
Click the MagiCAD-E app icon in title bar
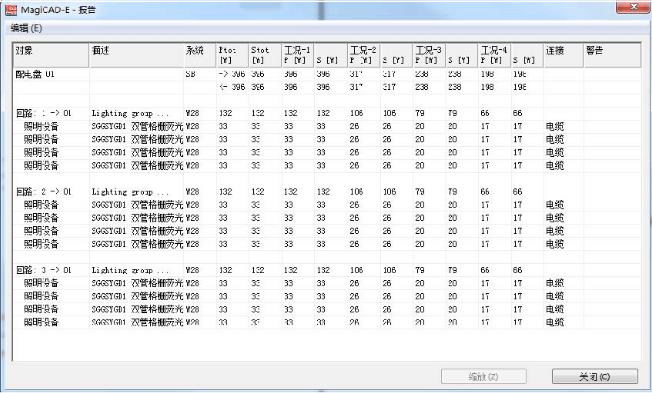(x=11, y=10)
